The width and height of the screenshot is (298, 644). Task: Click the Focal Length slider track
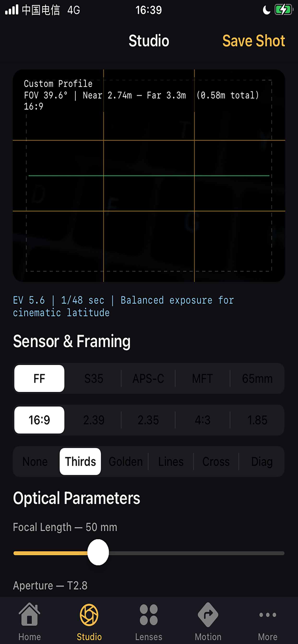point(149,553)
